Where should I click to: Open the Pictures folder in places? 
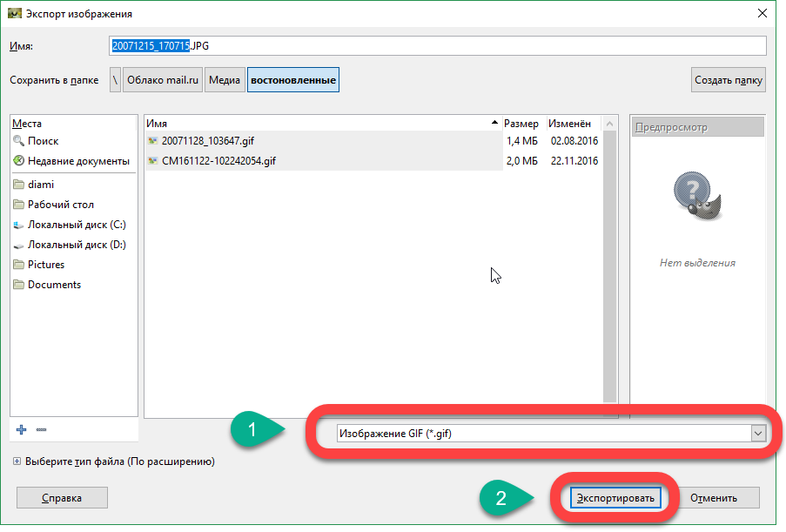coord(45,265)
